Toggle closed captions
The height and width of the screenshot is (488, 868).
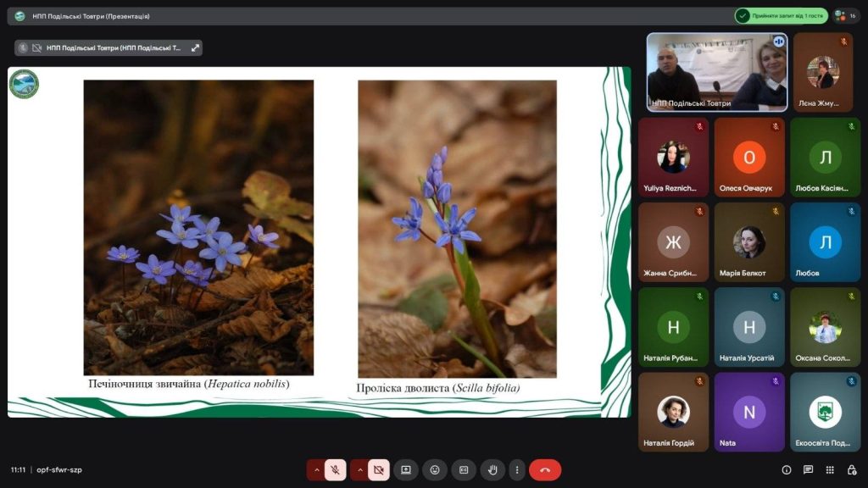(x=464, y=469)
